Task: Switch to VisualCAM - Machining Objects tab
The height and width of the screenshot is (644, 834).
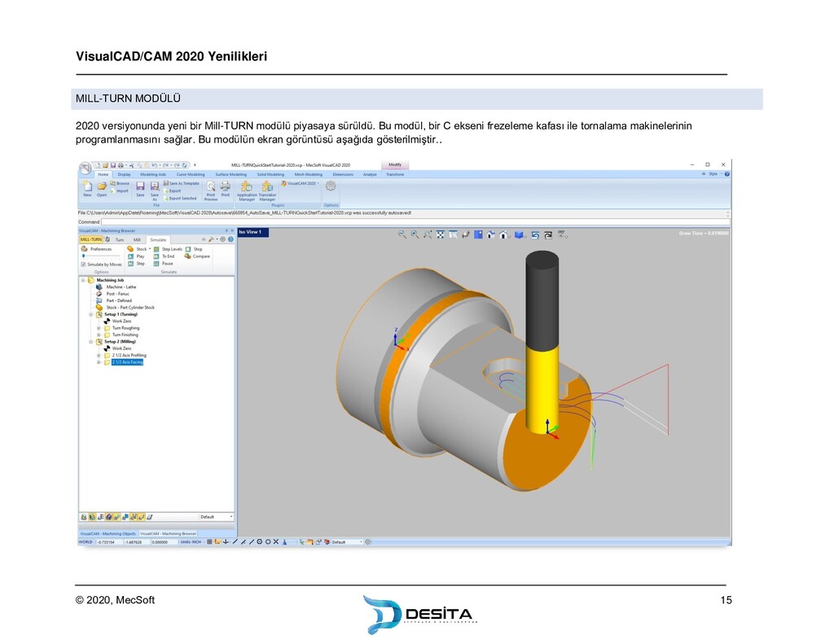Action: [x=108, y=533]
